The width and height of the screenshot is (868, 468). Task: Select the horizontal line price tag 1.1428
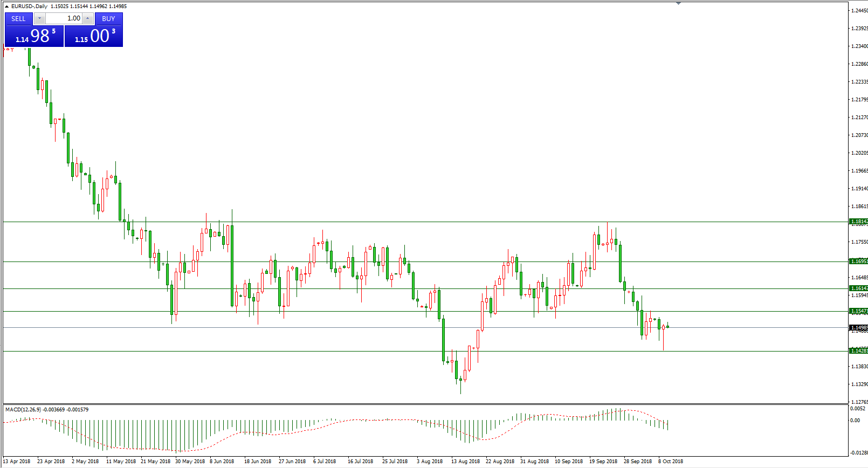[858, 351]
